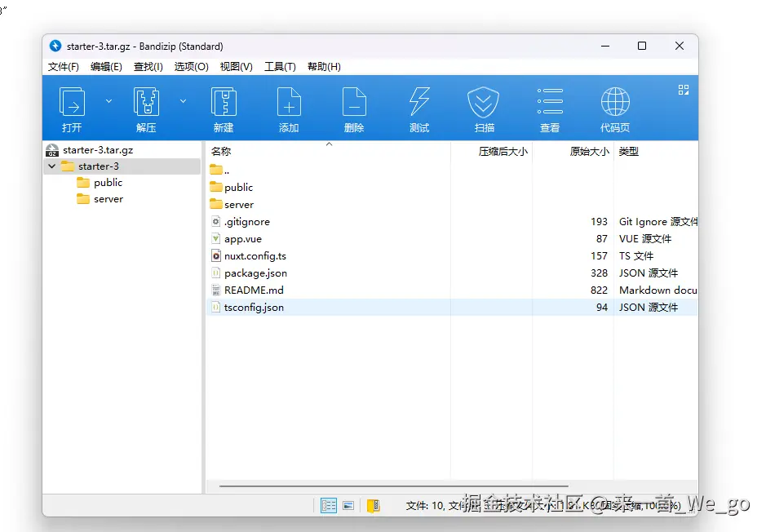Click the Bandizip logo in title bar
This screenshot has height=532, width=766.
click(55, 46)
